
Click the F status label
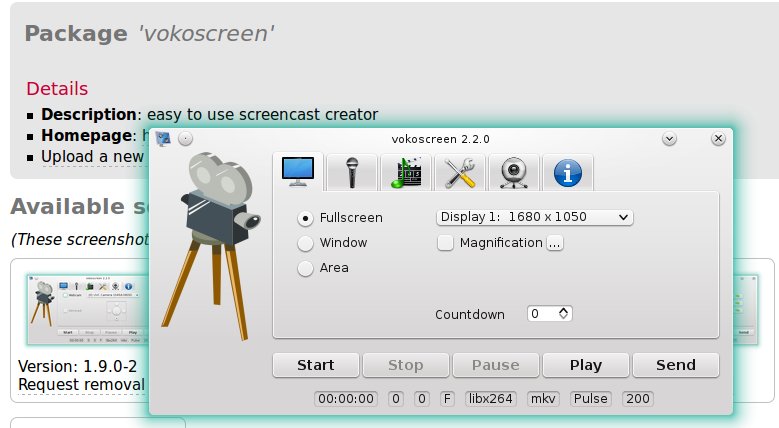pyautogui.click(x=447, y=399)
